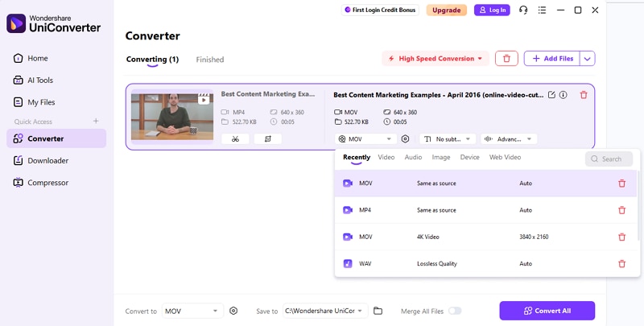644x326 pixels.
Task: Delete all files with top trash button
Action: 506,58
